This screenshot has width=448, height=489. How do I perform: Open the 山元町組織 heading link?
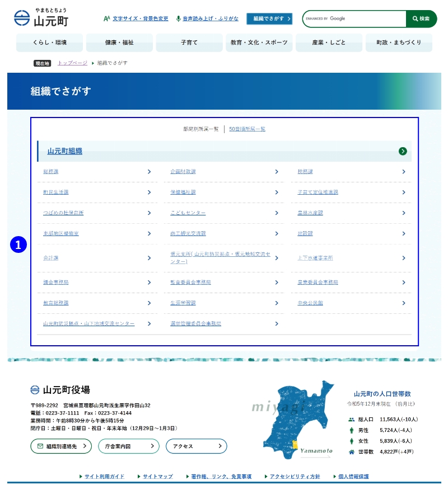65,151
